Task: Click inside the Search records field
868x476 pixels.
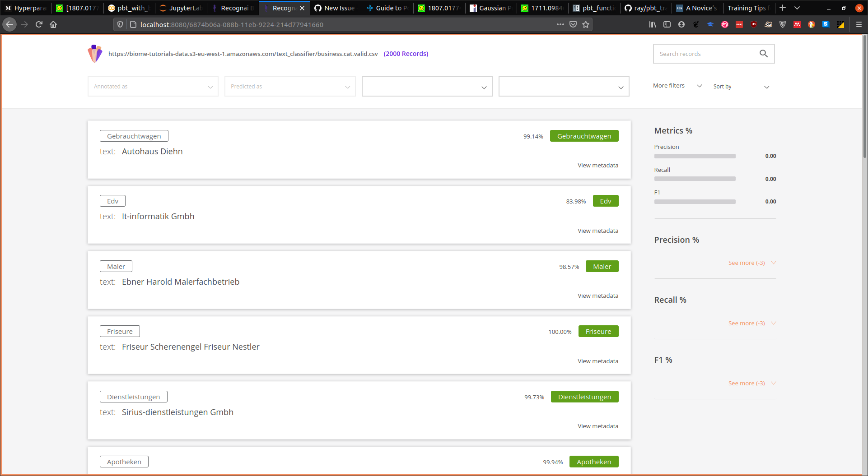Action: click(x=705, y=53)
